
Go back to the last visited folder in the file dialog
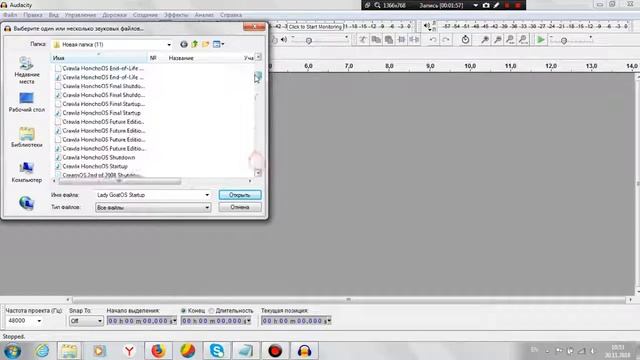[184, 44]
